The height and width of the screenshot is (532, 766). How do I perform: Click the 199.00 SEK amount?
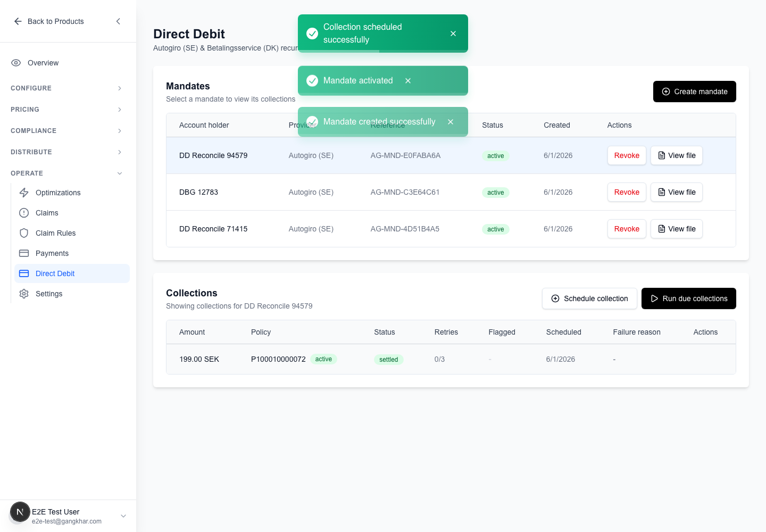(199, 359)
